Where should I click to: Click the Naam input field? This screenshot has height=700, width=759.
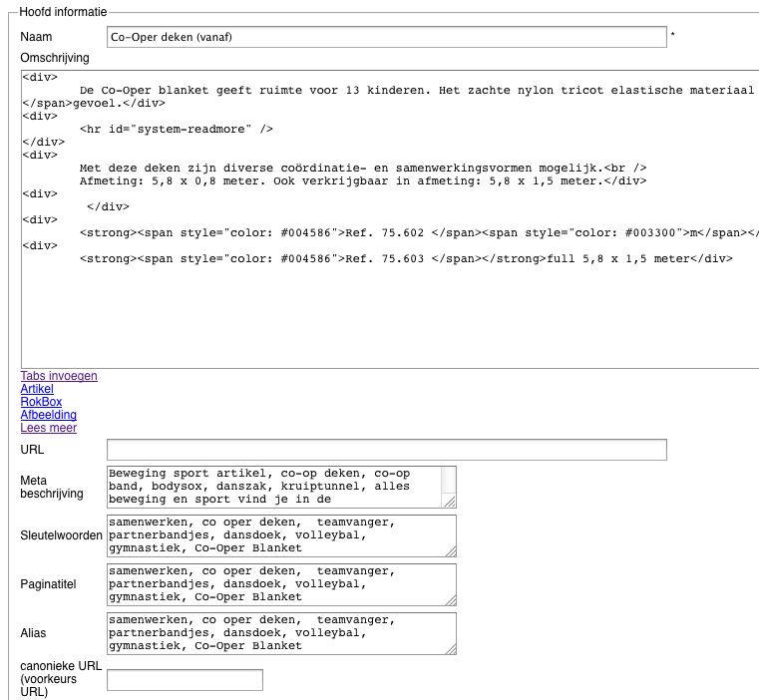coord(386,37)
